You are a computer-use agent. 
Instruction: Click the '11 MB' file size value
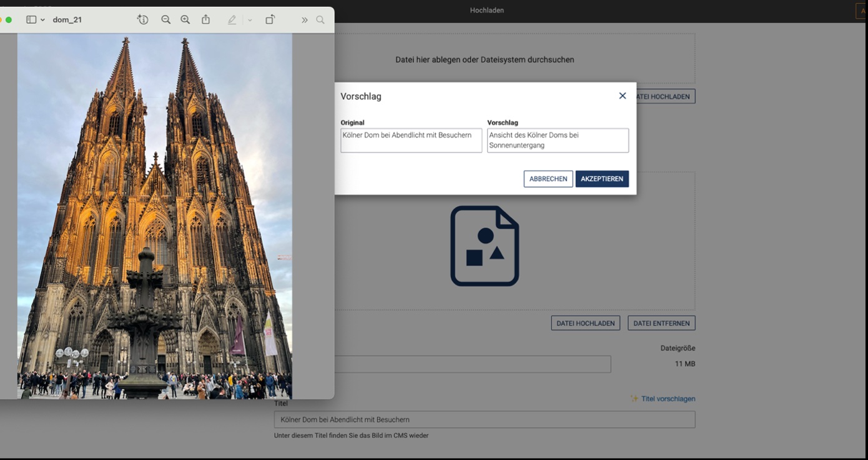(685, 364)
